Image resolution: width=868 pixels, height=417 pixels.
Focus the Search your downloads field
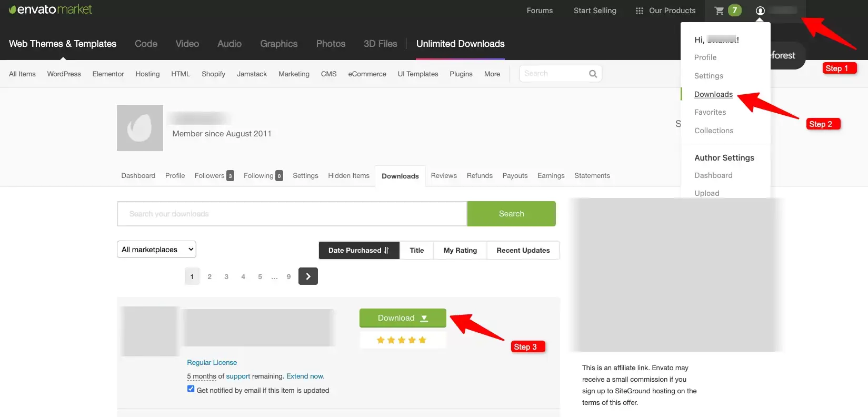[x=292, y=214]
